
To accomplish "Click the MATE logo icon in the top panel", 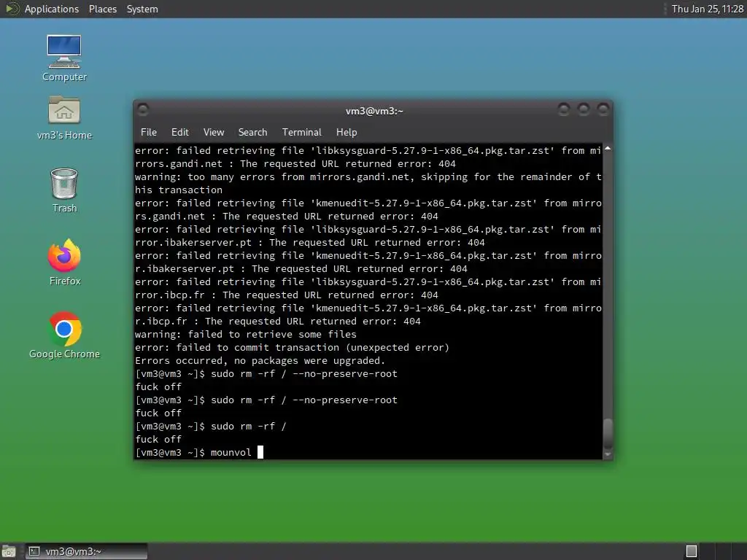I will pyautogui.click(x=11, y=9).
